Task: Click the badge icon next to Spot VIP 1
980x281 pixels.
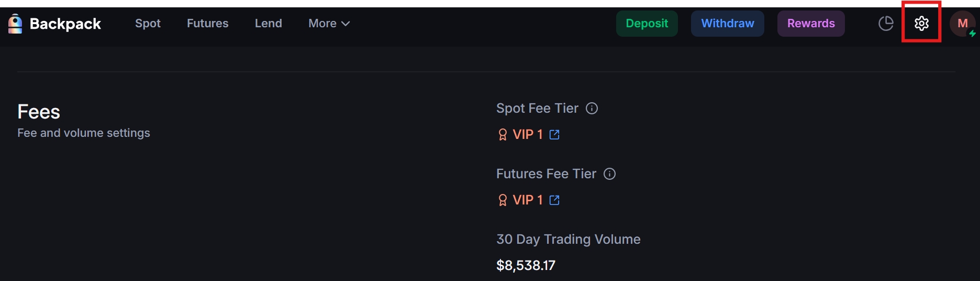Action: pyautogui.click(x=503, y=135)
